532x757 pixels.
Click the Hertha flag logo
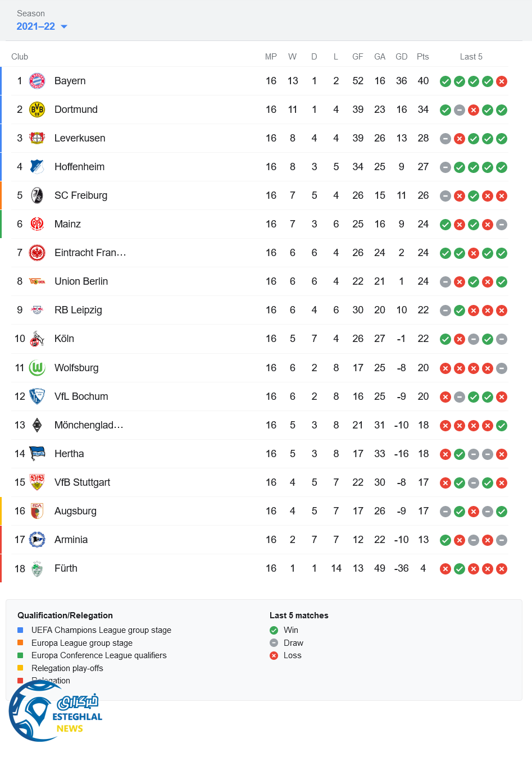tap(37, 453)
